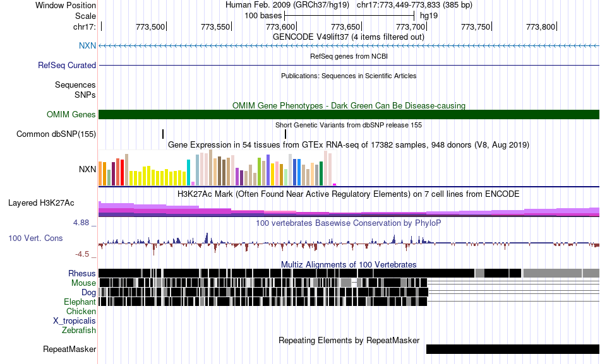600x364 pixels.
Task: Open the 100 Vert. Cons track label
Action: 35,238
